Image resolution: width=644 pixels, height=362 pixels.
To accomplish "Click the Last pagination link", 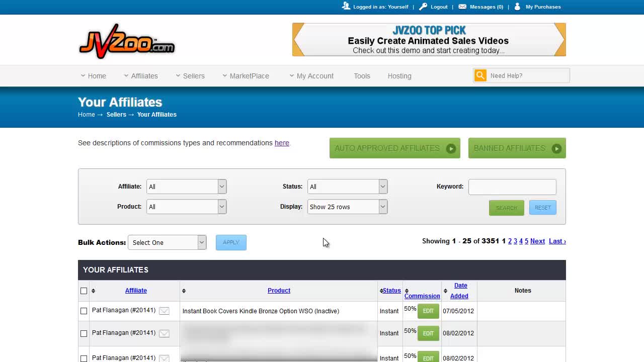I will pyautogui.click(x=557, y=241).
